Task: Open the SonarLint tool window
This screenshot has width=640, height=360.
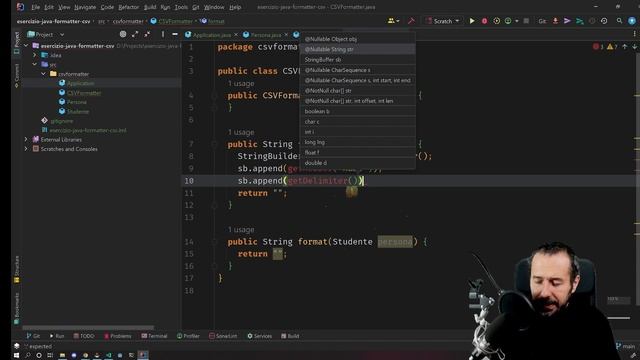Action: point(223,336)
